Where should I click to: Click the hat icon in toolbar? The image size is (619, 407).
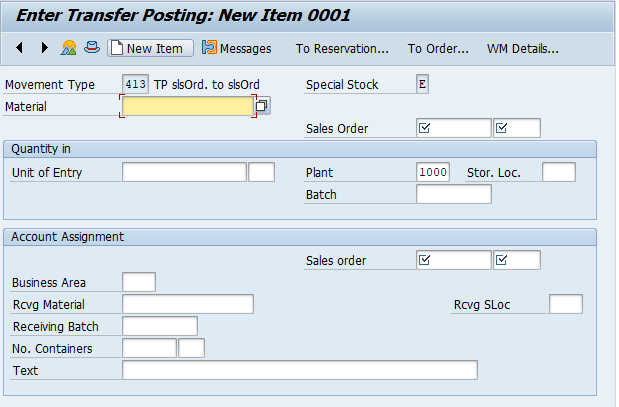coord(92,48)
